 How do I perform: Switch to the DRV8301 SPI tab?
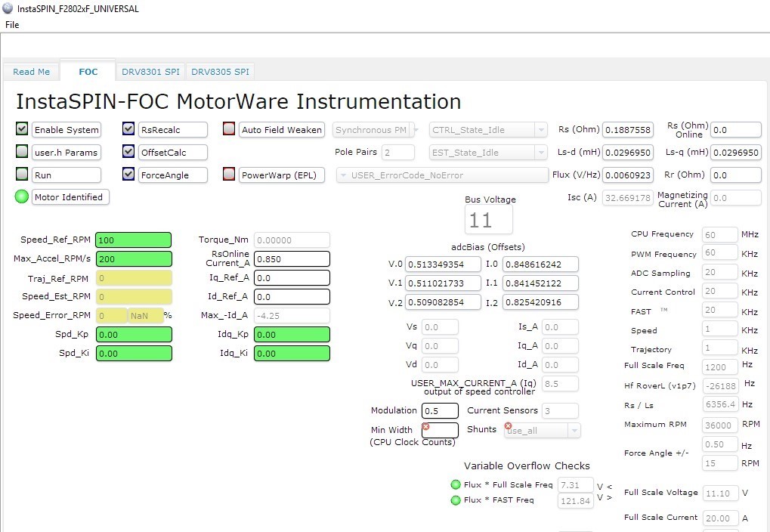coord(151,72)
